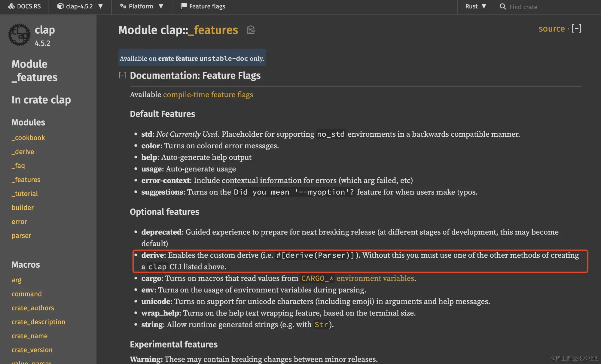Image resolution: width=601 pixels, height=364 pixels.
Task: Open the Rust dropdown menu
Action: (x=476, y=6)
